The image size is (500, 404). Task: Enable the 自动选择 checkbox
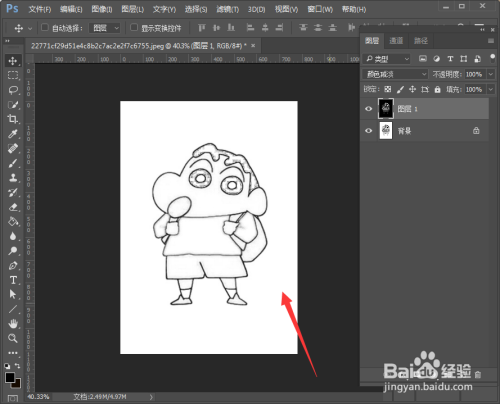click(x=45, y=27)
